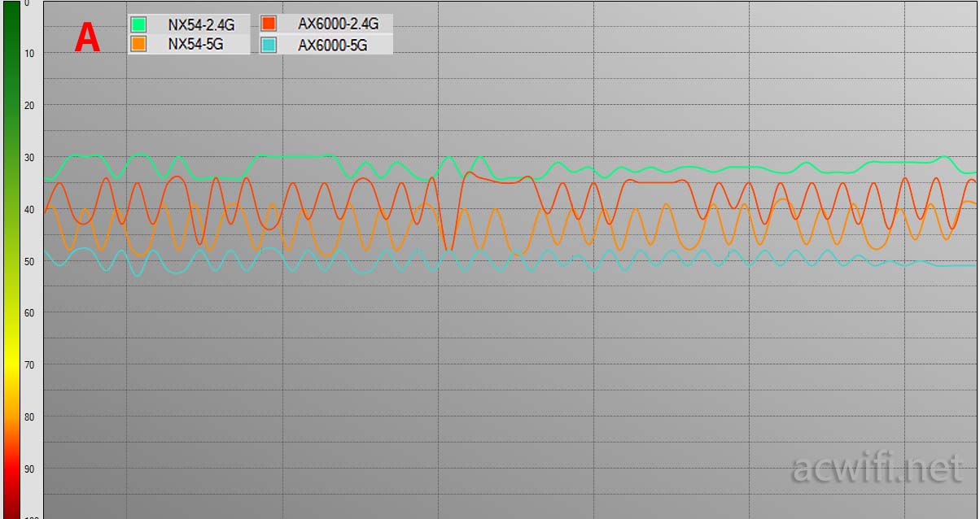Click the cyan AX6000-5G legend swatch
The image size is (980, 519).
pyautogui.click(x=269, y=46)
